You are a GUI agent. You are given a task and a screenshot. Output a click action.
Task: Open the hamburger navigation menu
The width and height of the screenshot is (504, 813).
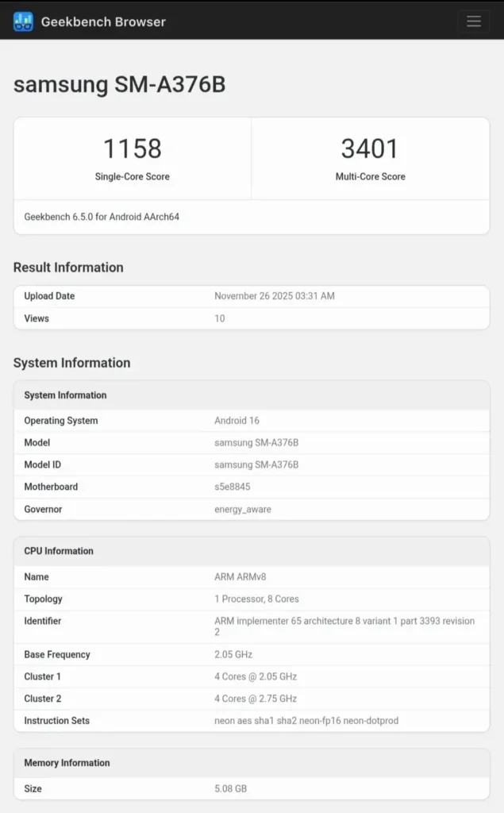(474, 21)
